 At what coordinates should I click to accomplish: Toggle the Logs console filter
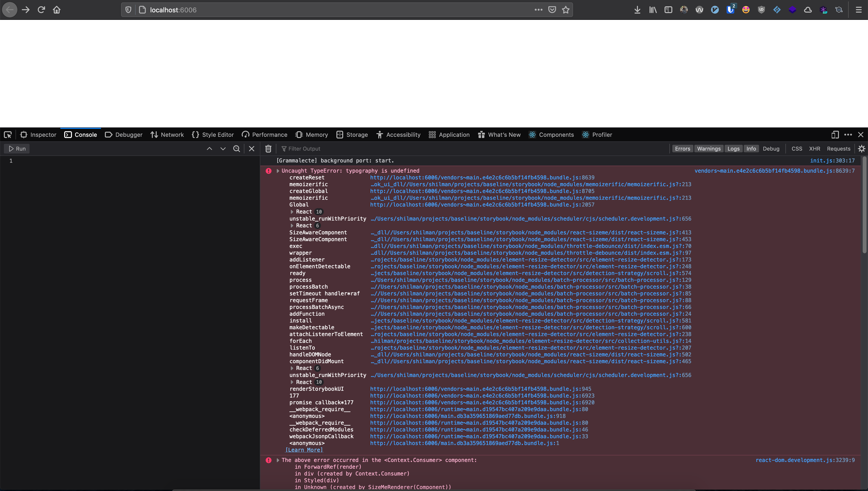tap(733, 149)
